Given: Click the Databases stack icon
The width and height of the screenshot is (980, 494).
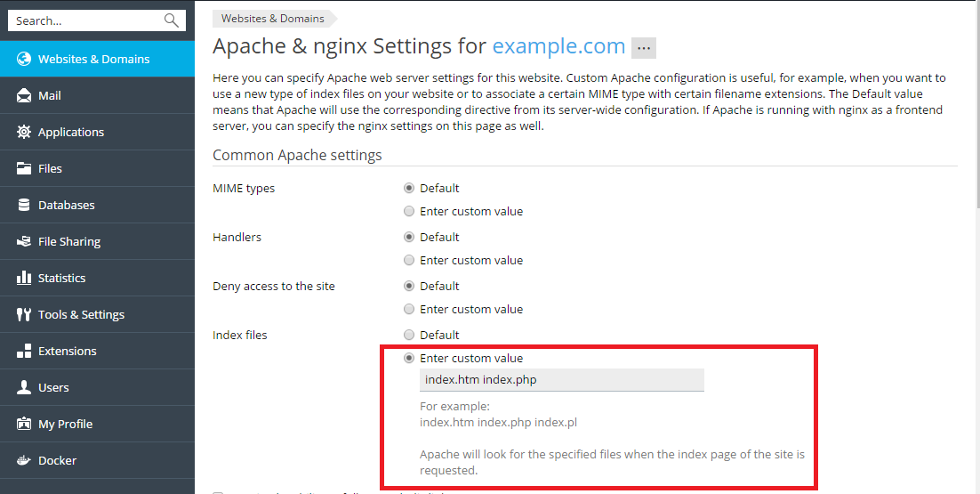Looking at the screenshot, I should pyautogui.click(x=24, y=205).
